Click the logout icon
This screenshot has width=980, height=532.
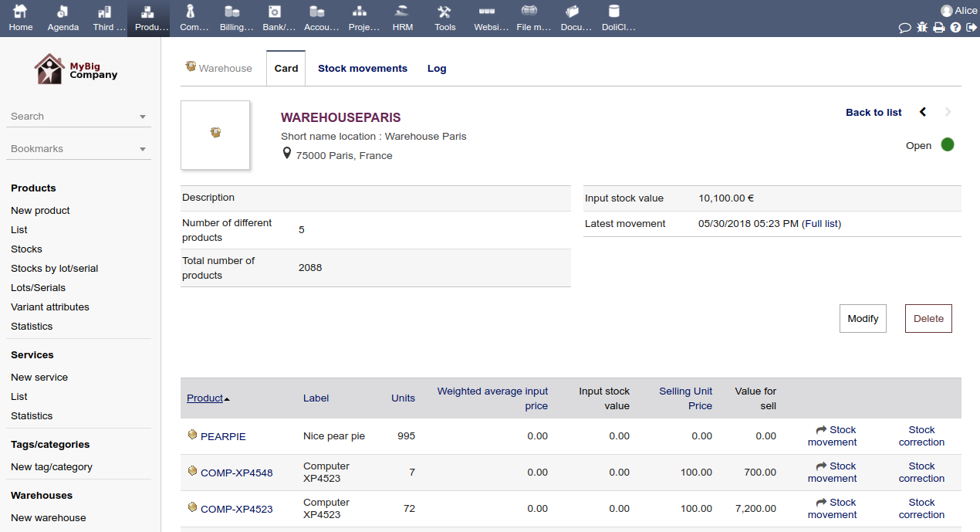[971, 28]
